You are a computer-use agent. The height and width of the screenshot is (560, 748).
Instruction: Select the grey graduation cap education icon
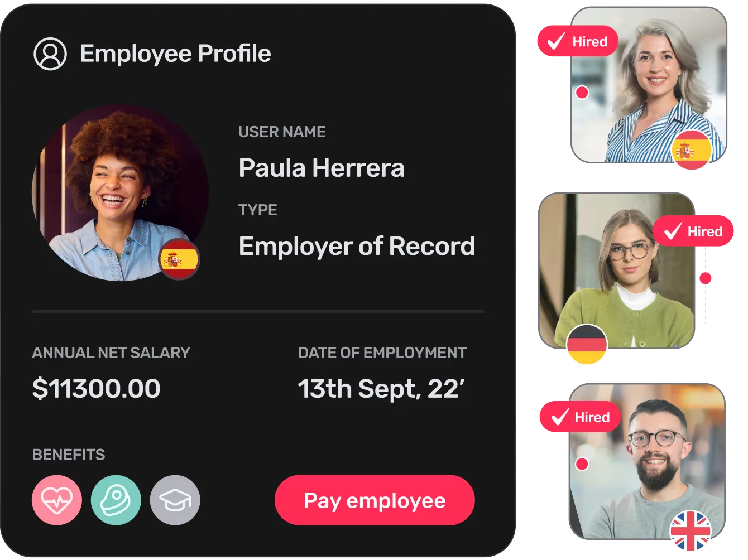point(175,500)
